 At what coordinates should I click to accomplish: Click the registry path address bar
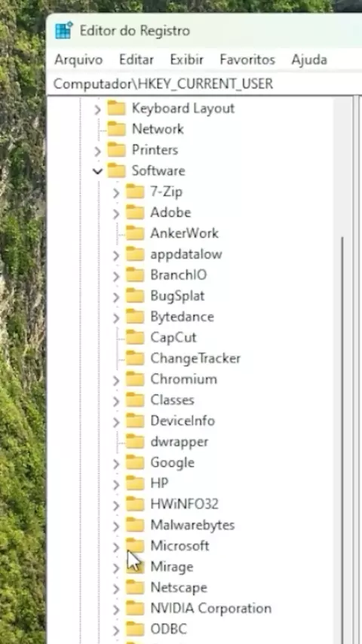coord(205,84)
